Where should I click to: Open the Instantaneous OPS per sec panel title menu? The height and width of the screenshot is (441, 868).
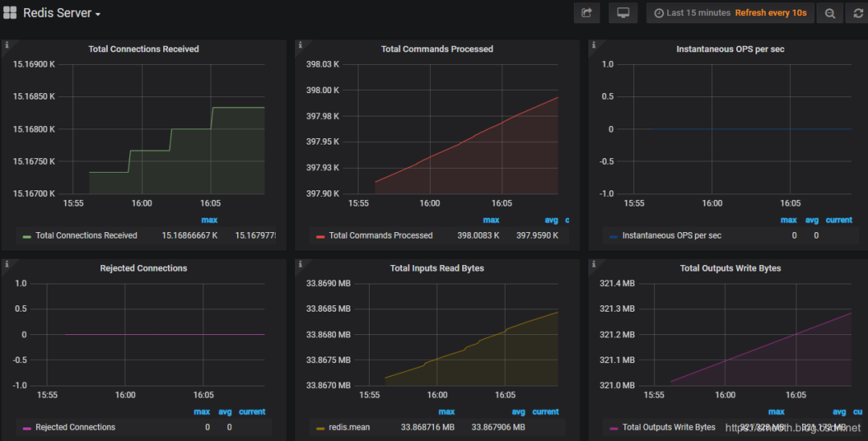pos(730,49)
